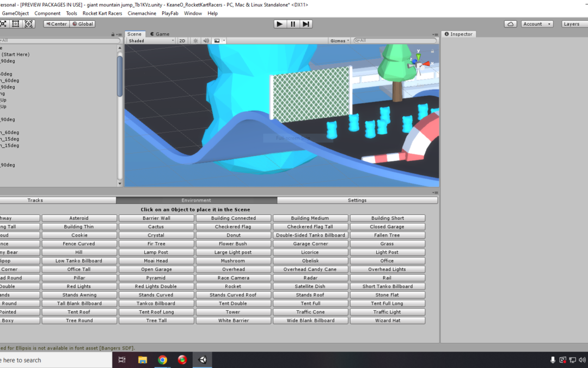Open Task View on the taskbar

point(122,360)
